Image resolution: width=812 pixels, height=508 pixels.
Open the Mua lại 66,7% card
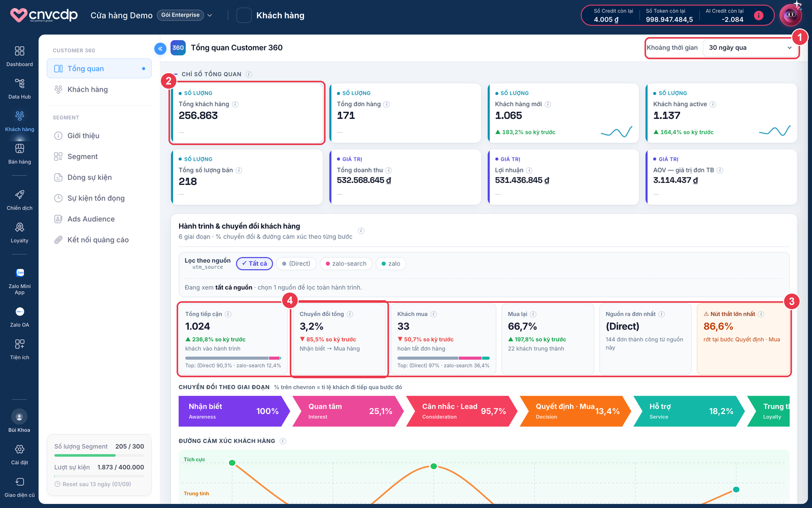pos(547,339)
